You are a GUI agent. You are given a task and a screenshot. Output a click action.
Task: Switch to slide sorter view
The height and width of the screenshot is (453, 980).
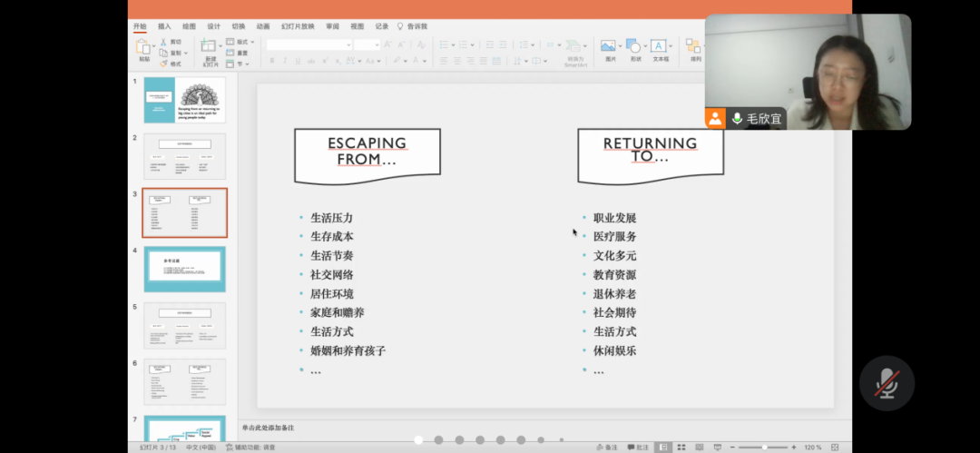tap(682, 448)
